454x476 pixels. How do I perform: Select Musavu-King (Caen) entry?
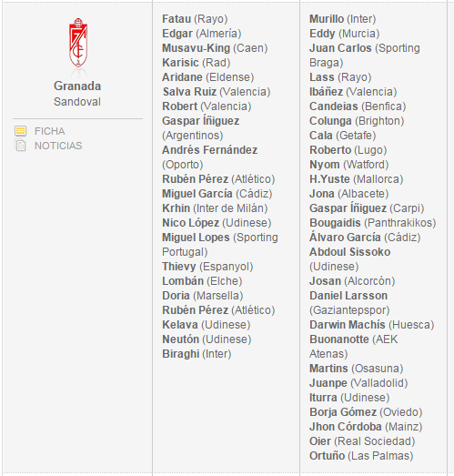pos(215,48)
